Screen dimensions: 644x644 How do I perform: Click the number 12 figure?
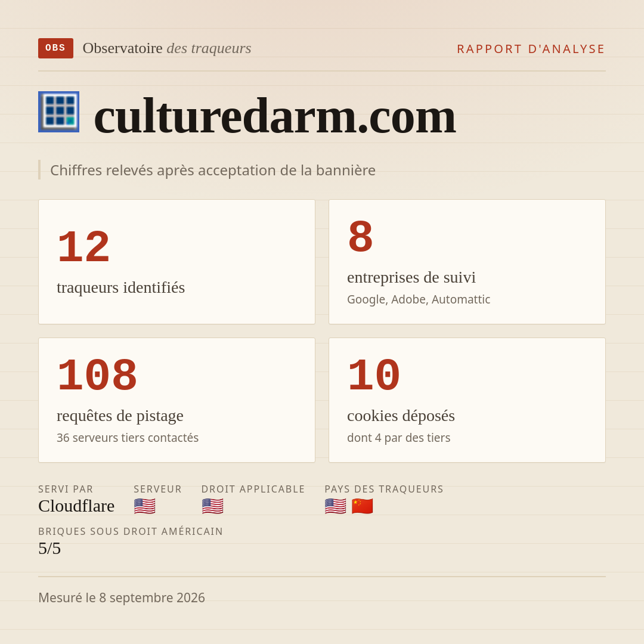(x=84, y=247)
